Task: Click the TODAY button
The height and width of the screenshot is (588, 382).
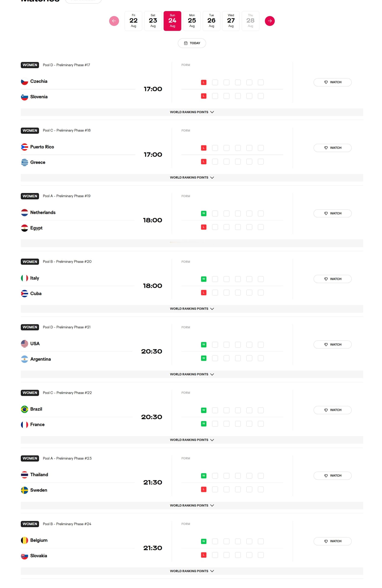Action: 192,43
